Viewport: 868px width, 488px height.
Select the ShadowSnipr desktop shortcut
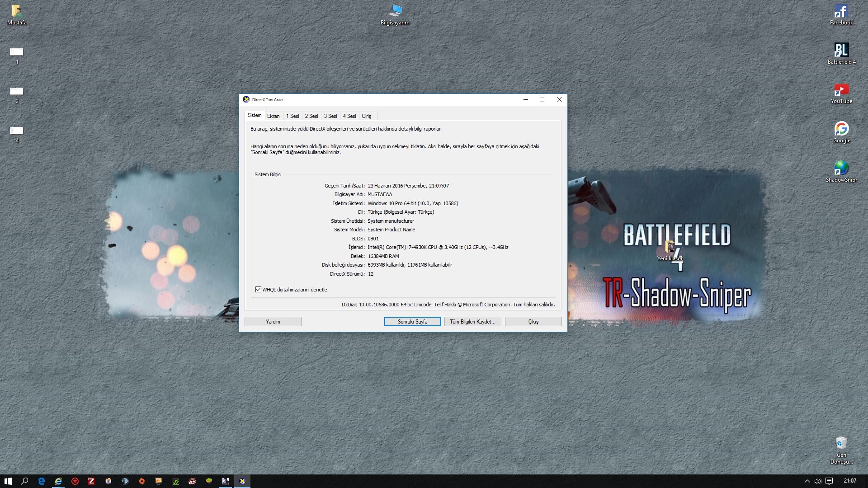coord(841,172)
